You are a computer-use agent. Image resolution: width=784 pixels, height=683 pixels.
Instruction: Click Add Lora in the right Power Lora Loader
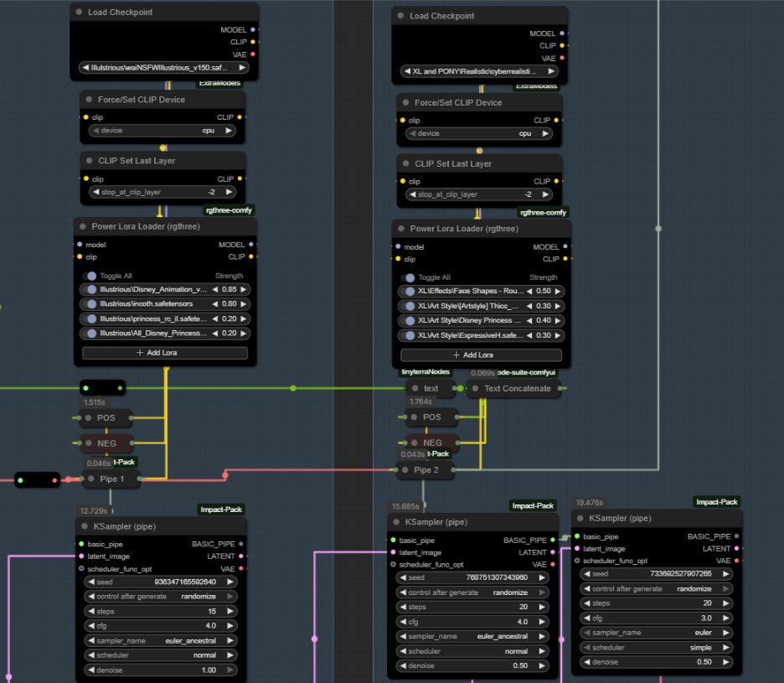click(482, 354)
